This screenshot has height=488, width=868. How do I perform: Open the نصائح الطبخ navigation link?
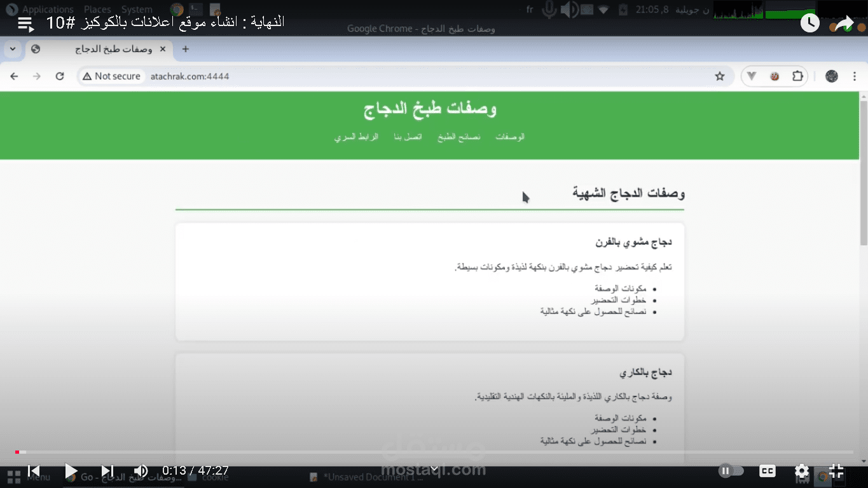pyautogui.click(x=459, y=137)
